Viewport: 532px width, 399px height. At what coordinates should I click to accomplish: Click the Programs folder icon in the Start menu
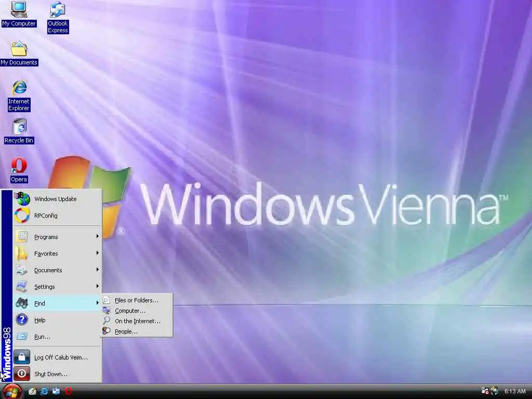[22, 236]
